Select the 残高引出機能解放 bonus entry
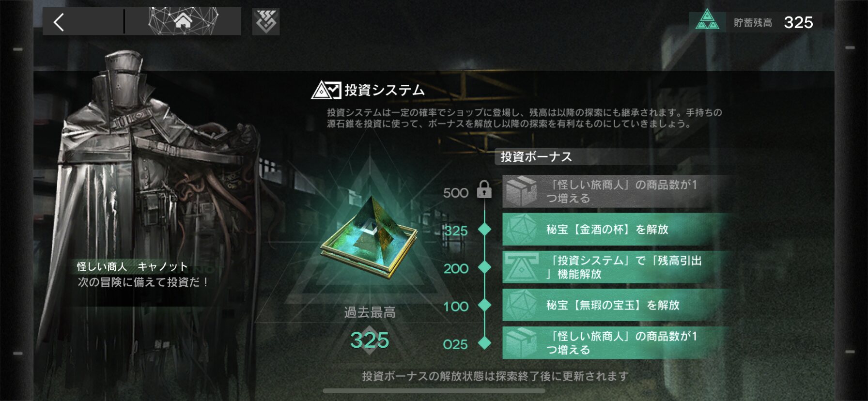 pyautogui.click(x=616, y=267)
